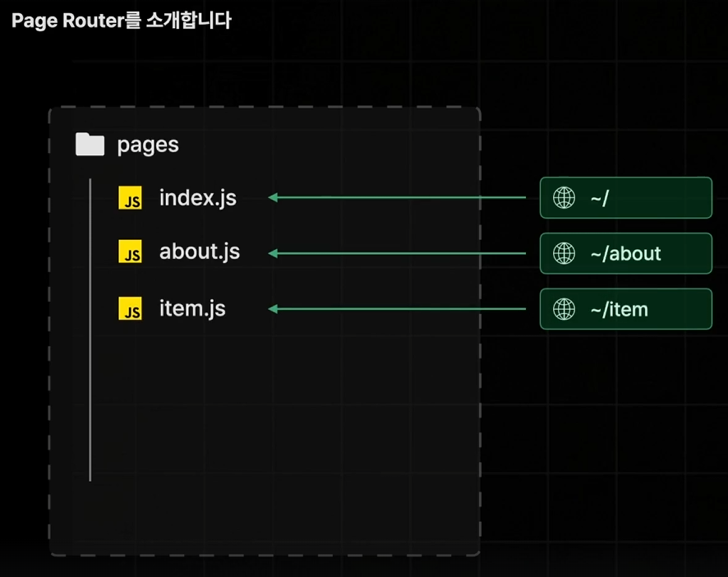728x577 pixels.
Task: Select the item.js file name
Action: [192, 308]
